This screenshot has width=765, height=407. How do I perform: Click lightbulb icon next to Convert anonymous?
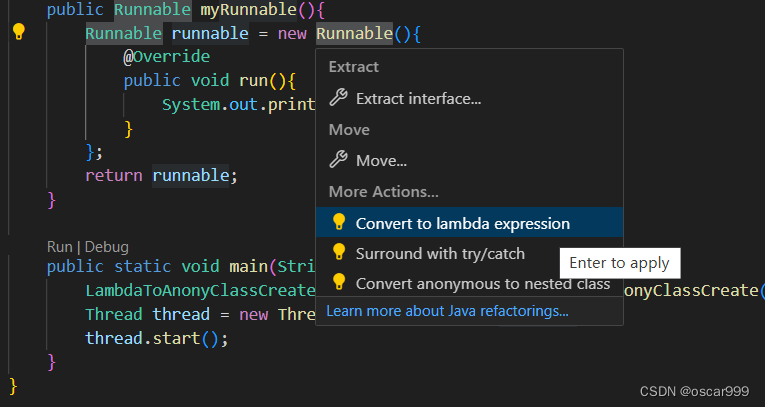(x=339, y=283)
